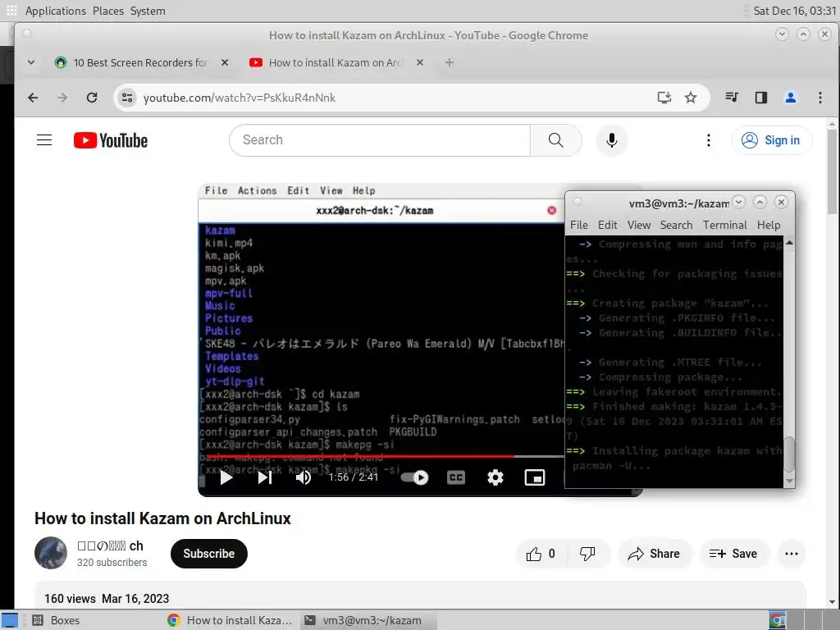840x630 pixels.
Task: Show desktop via taskbar corner button
Action: (x=10, y=620)
